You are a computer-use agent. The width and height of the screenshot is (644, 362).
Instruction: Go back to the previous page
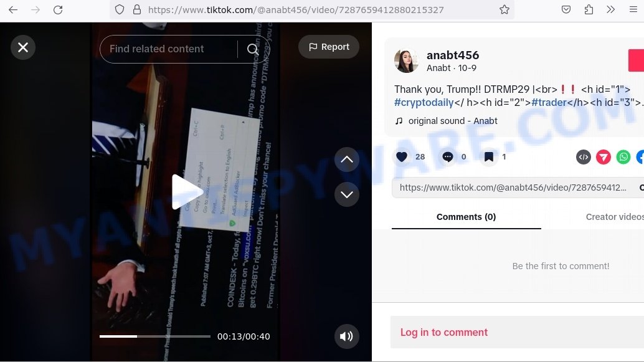tap(13, 10)
